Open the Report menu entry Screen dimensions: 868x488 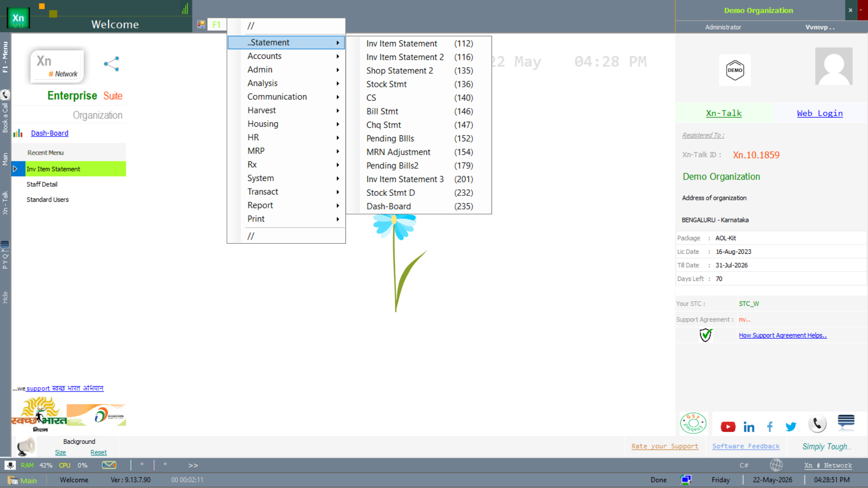[286, 205]
